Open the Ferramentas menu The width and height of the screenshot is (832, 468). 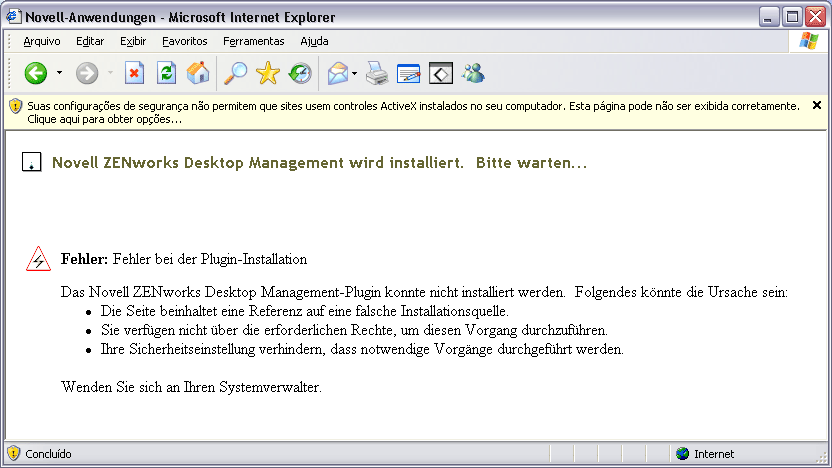pos(254,41)
